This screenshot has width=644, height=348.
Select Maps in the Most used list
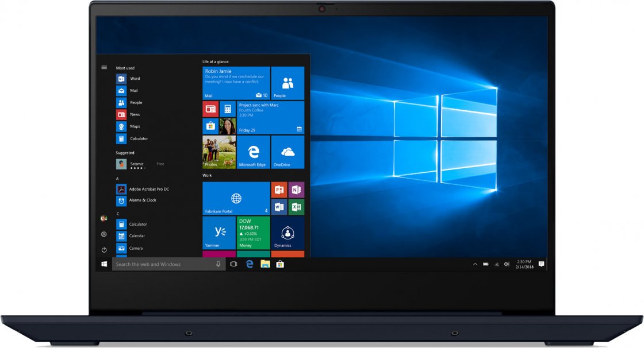click(x=135, y=126)
